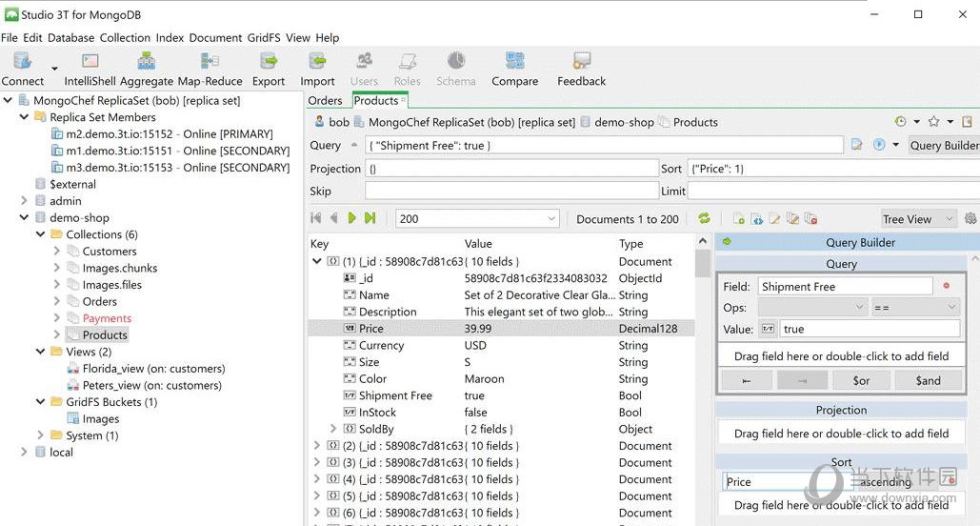The image size is (980, 526).
Task: Click the delete document icon
Action: pos(811,219)
